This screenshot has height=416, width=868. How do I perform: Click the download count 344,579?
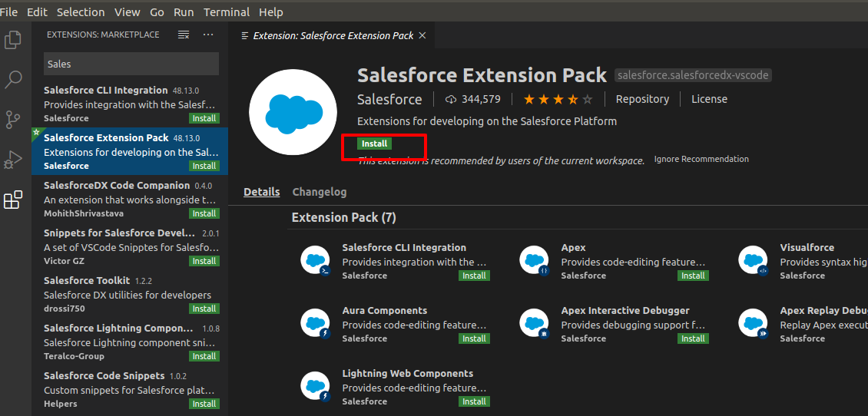click(x=472, y=99)
